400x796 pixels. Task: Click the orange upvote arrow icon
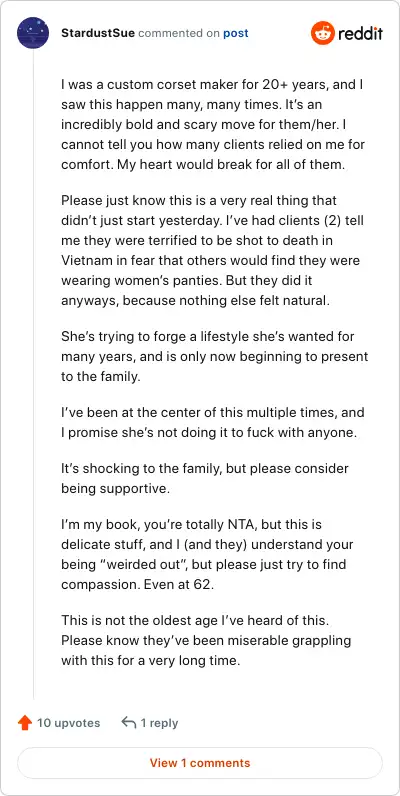(24, 723)
